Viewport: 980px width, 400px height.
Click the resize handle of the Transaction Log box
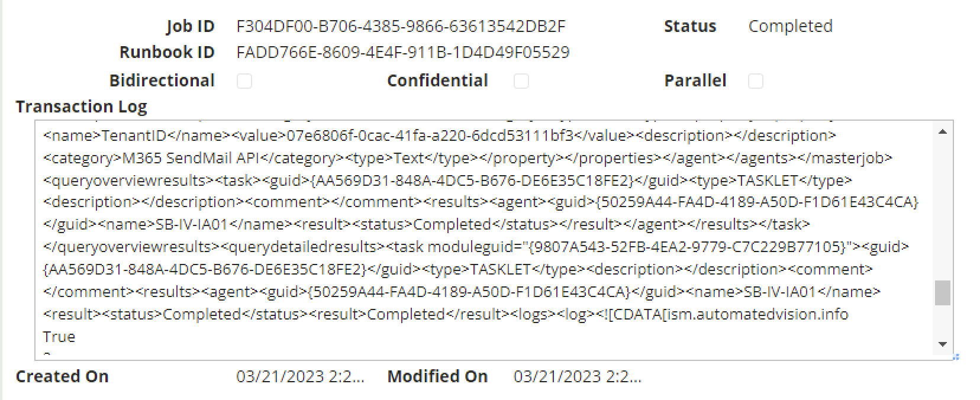pos(956,357)
